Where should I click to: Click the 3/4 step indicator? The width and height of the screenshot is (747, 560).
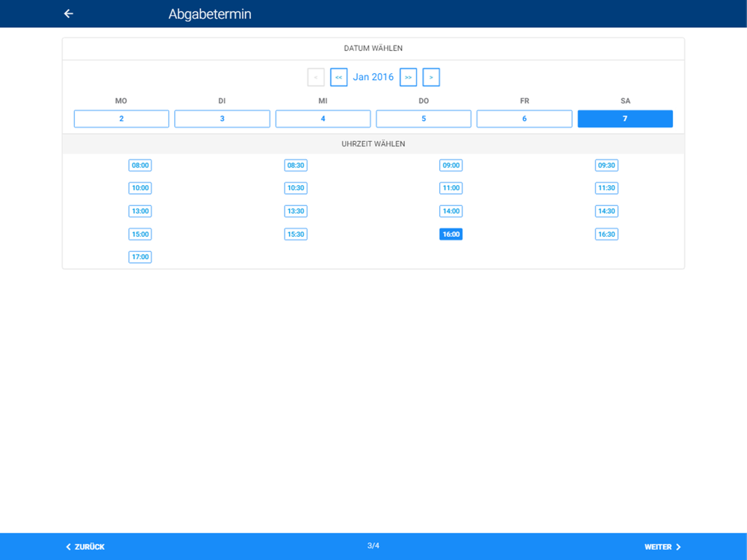click(x=373, y=546)
